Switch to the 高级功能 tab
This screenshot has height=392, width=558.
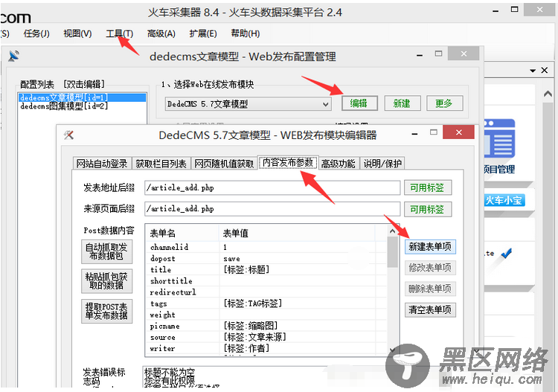tap(339, 164)
